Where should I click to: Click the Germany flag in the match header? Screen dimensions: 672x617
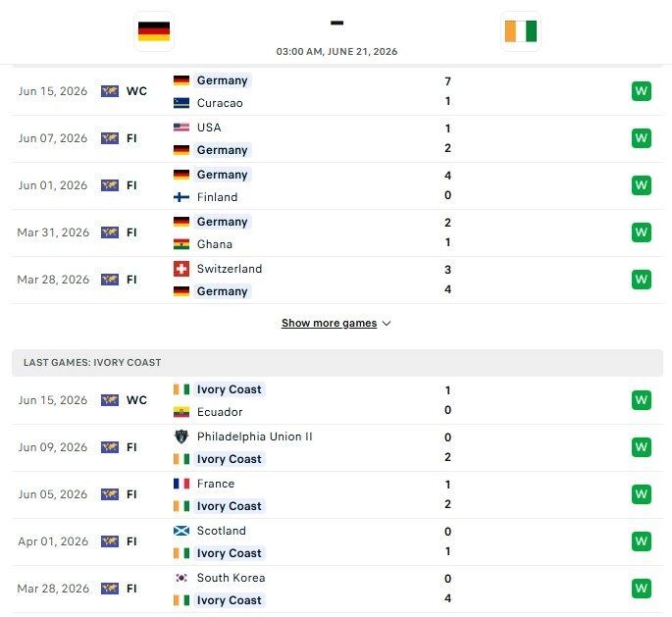coord(154,31)
